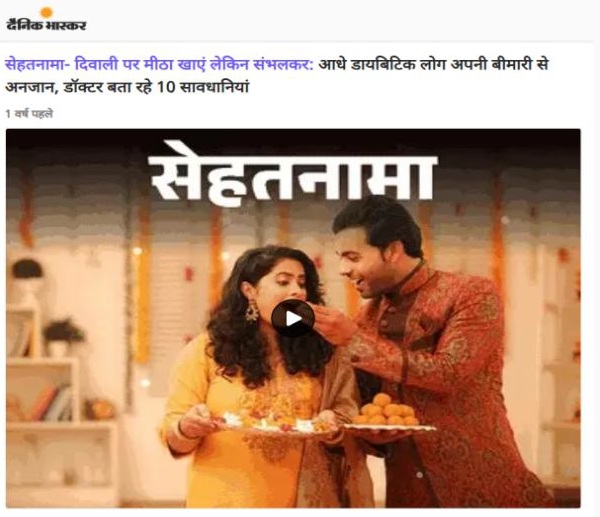Click the large white 'सेहतनामा' title in thumbnail
The width and height of the screenshot is (600, 517).
click(x=293, y=173)
